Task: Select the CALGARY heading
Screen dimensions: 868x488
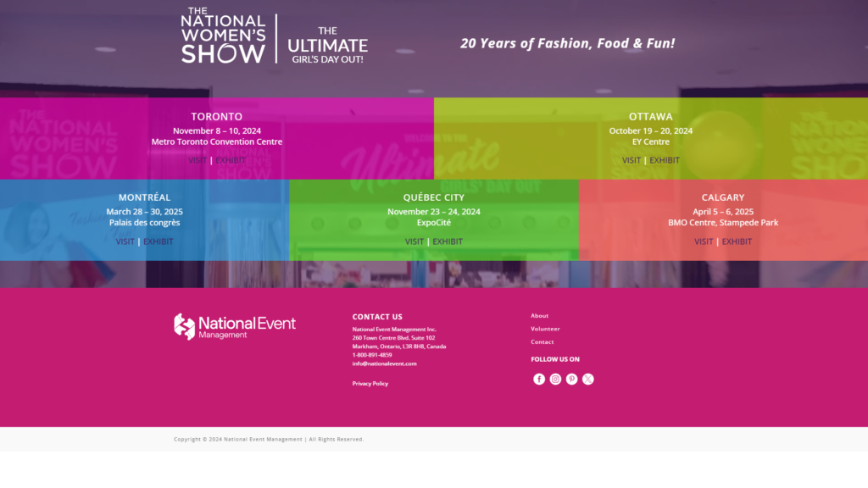Action: click(x=723, y=197)
